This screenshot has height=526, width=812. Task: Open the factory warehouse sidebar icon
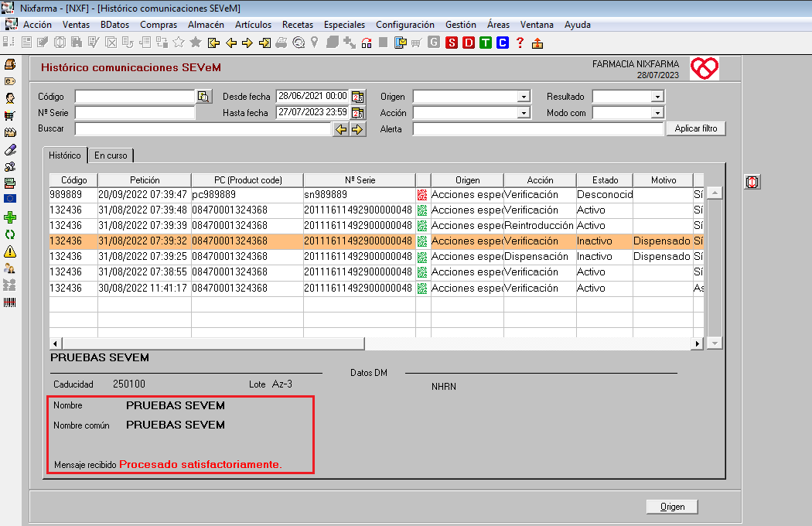tap(10, 133)
